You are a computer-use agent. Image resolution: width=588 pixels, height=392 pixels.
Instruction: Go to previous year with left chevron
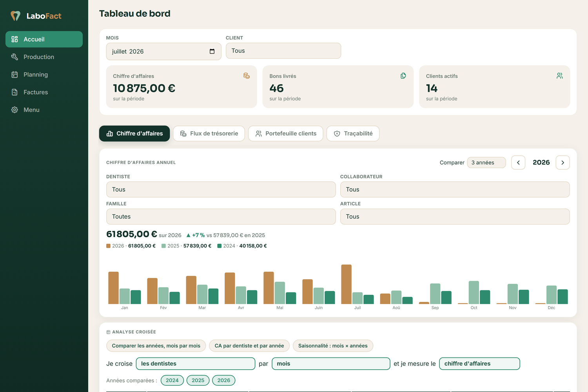point(518,163)
